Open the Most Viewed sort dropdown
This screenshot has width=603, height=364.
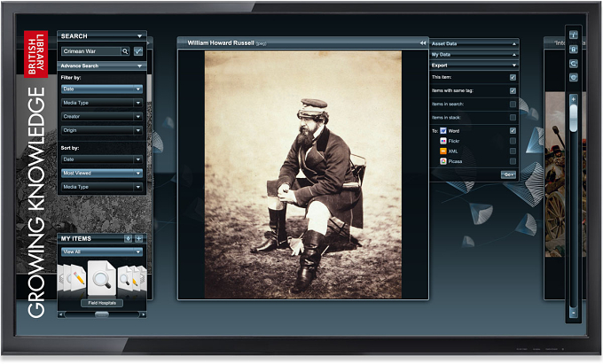102,174
